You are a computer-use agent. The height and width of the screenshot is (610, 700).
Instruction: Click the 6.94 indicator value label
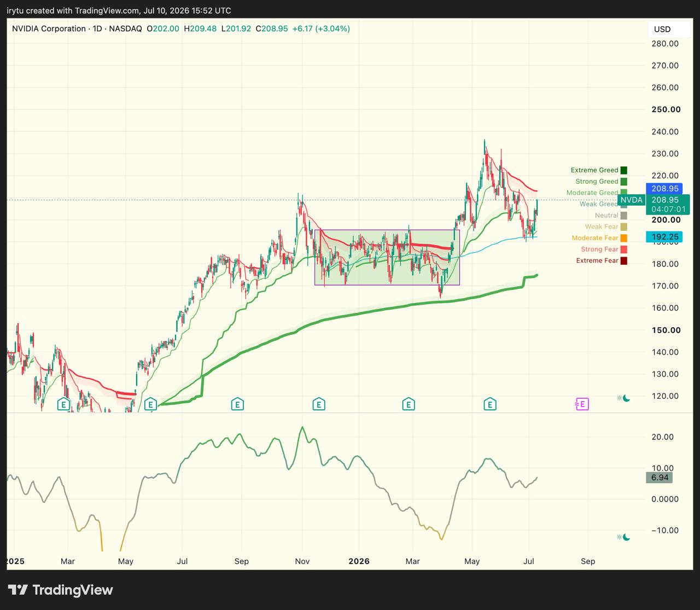660,478
